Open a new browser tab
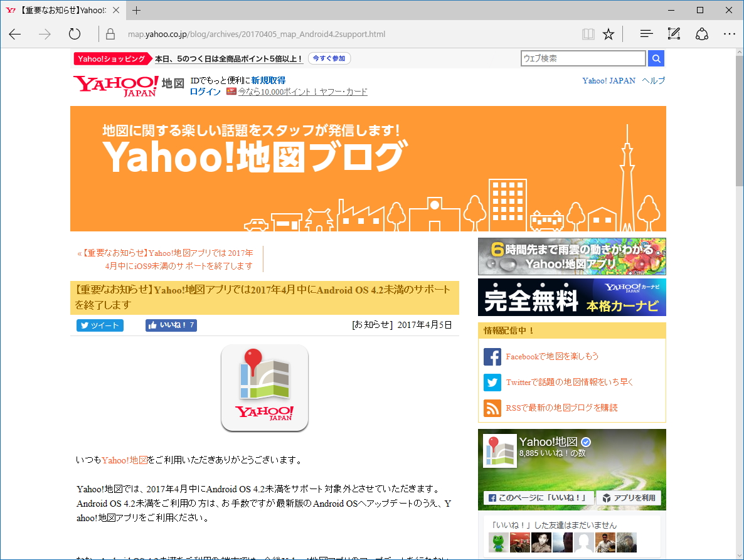Screen dimensions: 744x560 click(136, 10)
